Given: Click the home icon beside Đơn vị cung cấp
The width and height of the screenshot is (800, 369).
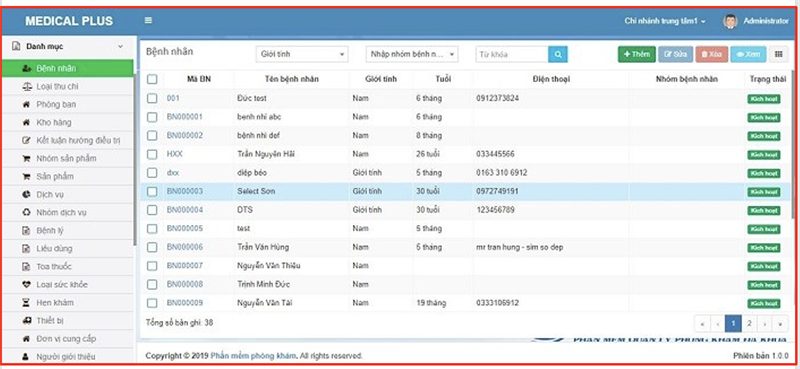Looking at the screenshot, I should [27, 339].
